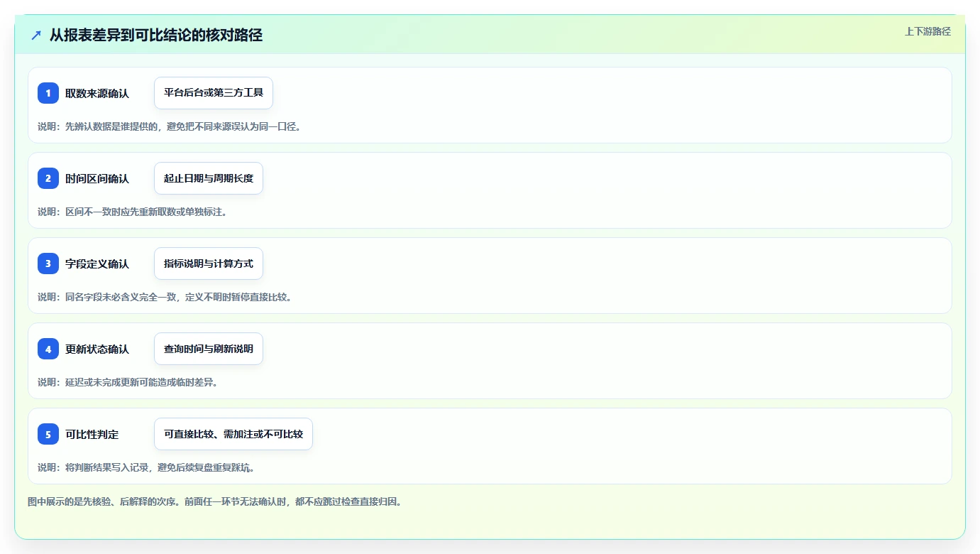This screenshot has width=980, height=554.
Task: Click the 查询时间与刷新说明 chip
Action: click(209, 349)
